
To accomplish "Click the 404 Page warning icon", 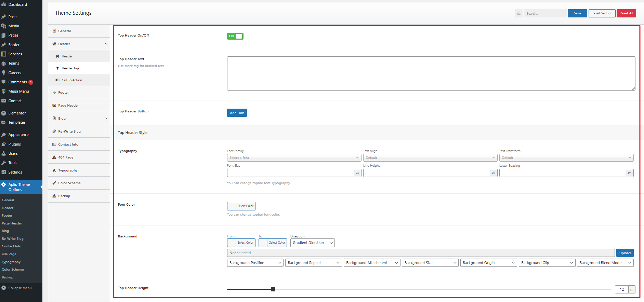I will point(54,157).
